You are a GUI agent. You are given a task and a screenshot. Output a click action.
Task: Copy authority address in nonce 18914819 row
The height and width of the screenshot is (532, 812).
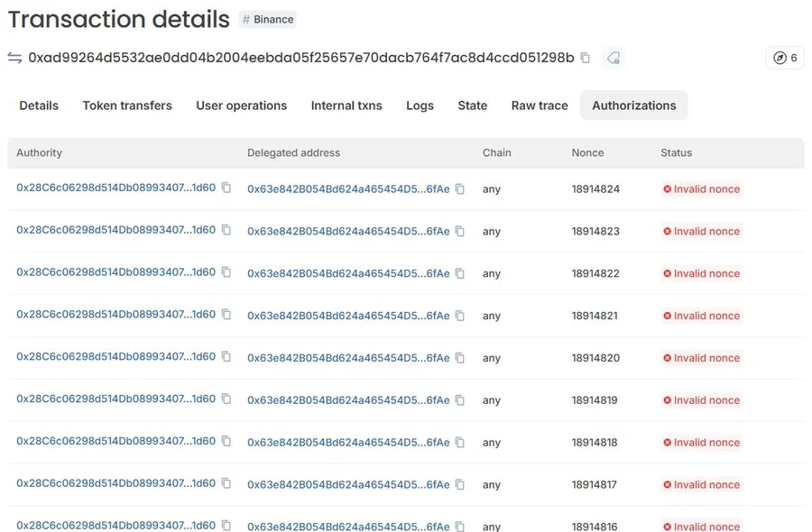[226, 399]
